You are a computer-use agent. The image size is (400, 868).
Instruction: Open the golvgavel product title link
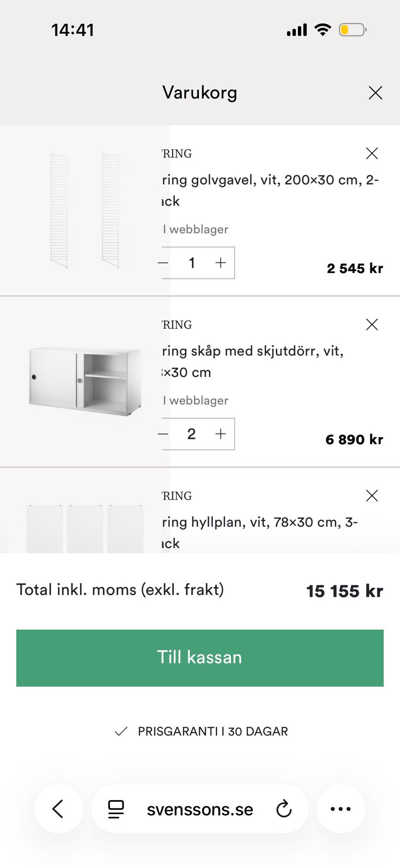click(x=270, y=190)
